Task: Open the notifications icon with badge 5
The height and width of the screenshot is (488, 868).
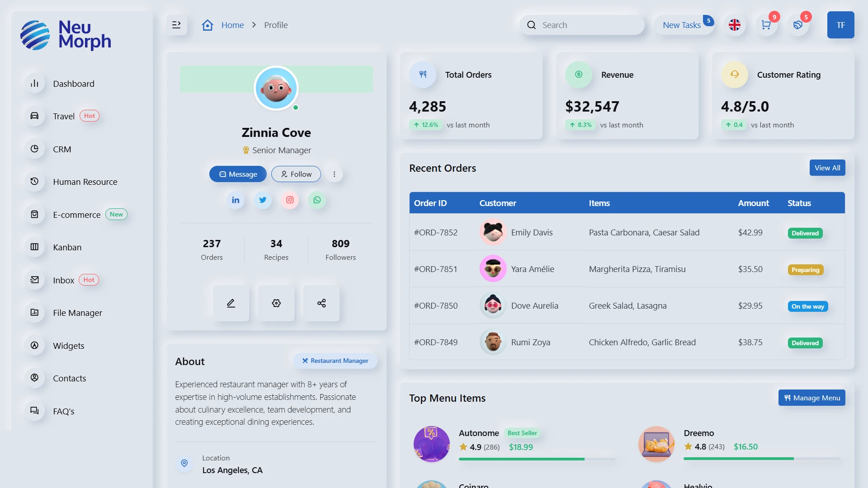Action: [x=798, y=25]
